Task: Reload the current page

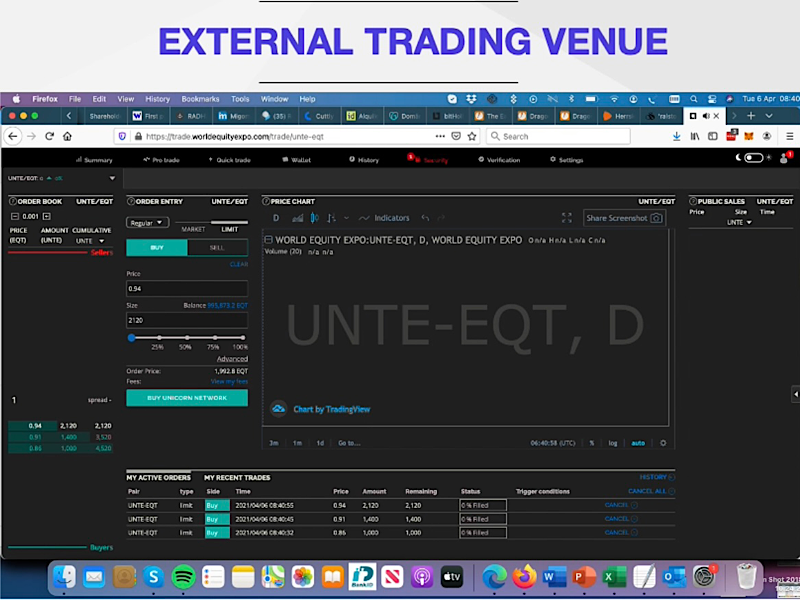Action: click(49, 137)
